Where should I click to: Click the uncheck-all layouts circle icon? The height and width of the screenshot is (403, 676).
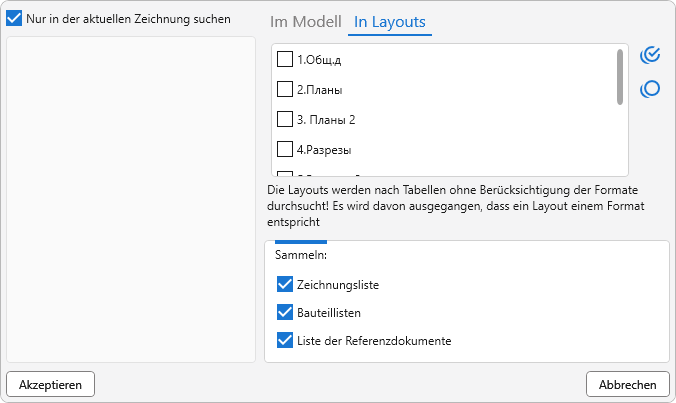(x=650, y=89)
